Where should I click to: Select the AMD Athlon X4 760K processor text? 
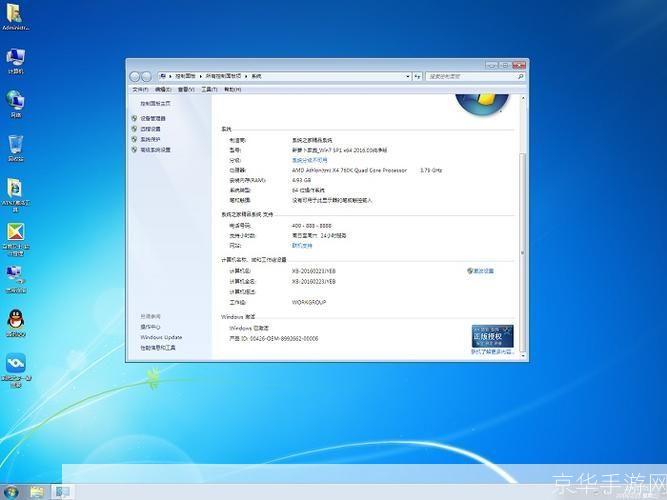(x=349, y=171)
